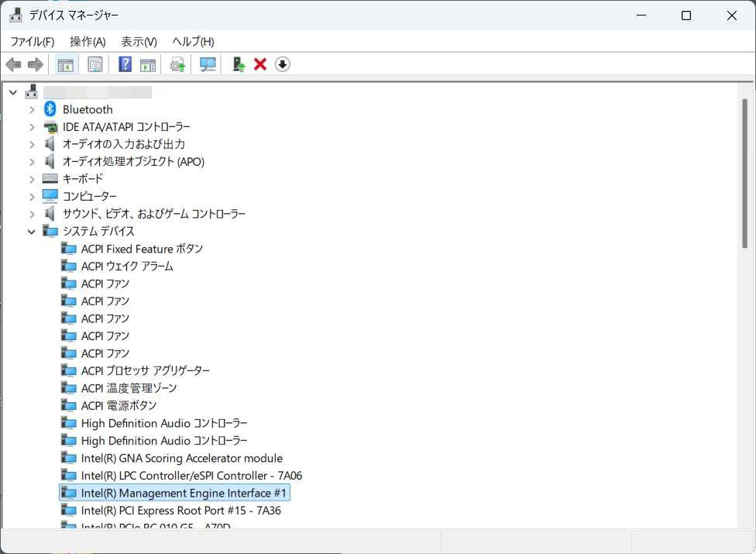Click the blue question mark Help icon
This screenshot has height=554, width=756.
coord(125,64)
